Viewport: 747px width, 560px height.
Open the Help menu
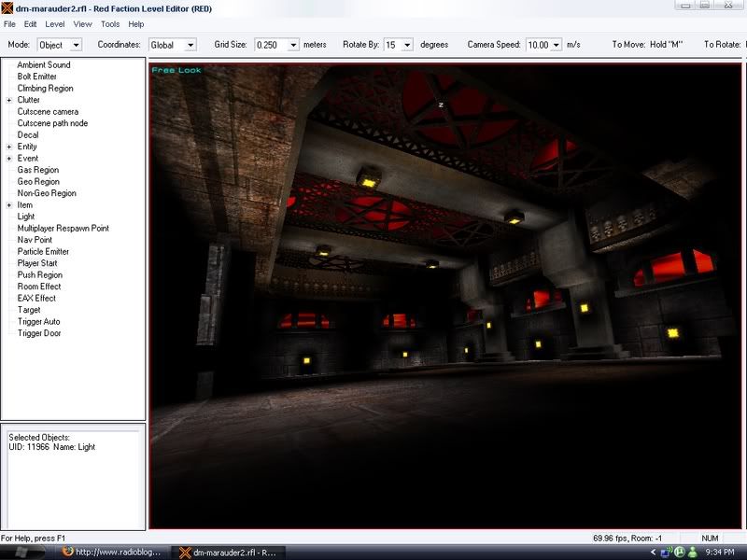pos(135,24)
